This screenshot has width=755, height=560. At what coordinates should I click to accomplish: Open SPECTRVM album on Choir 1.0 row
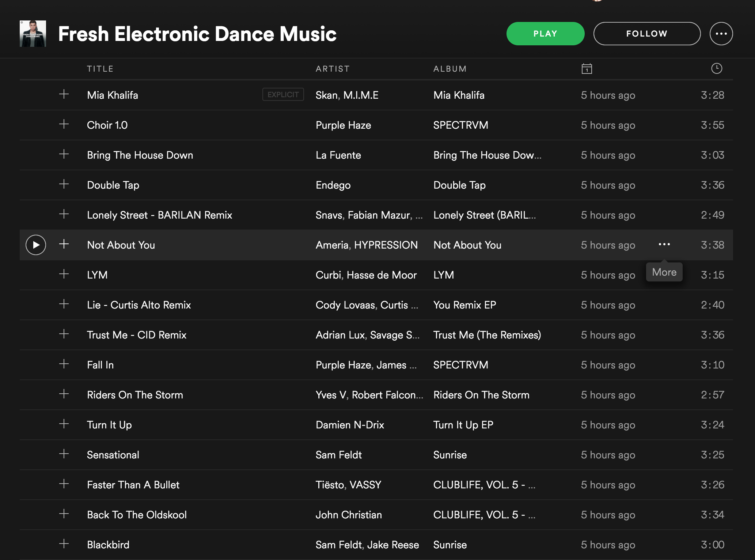click(x=461, y=125)
